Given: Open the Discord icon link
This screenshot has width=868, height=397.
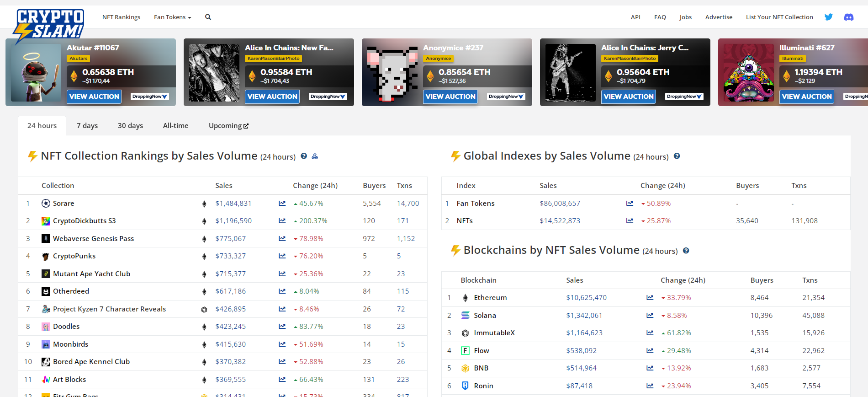Looking at the screenshot, I should point(848,17).
